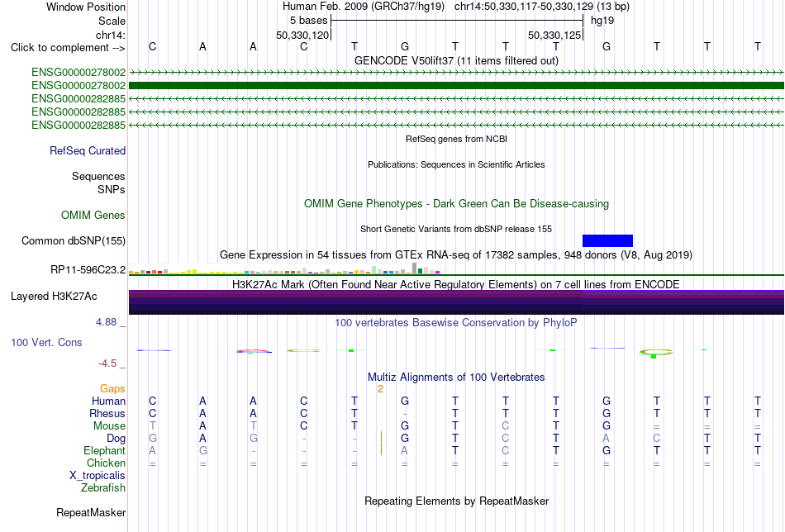Select the "Mouse" alignment row label

[x=109, y=426]
